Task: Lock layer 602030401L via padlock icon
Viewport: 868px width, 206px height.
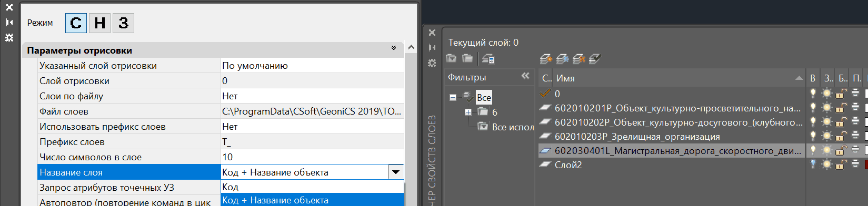Action: click(x=841, y=150)
